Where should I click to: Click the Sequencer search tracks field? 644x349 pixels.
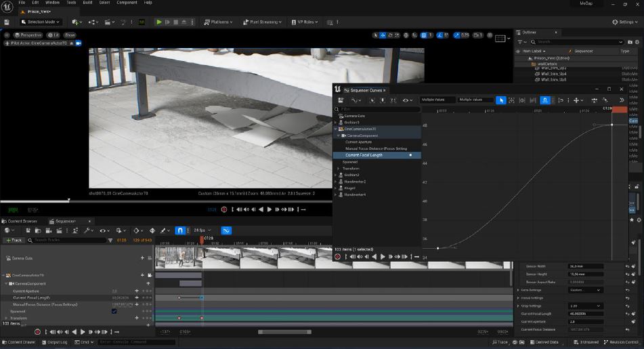[x=68, y=240]
